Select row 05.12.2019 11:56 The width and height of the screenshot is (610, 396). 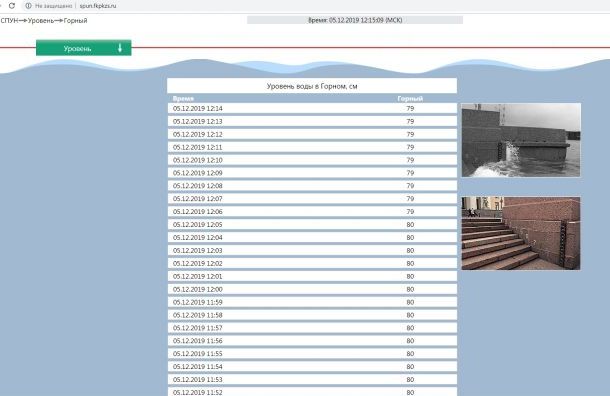click(312, 341)
